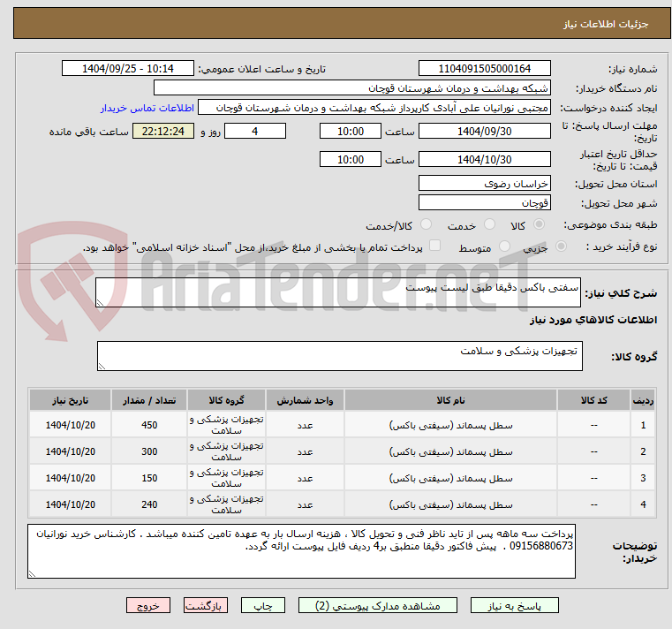This screenshot has height=629, width=672.
Task: Click the announcement date field 1404/09/25 - 10:14
Action: click(x=128, y=68)
